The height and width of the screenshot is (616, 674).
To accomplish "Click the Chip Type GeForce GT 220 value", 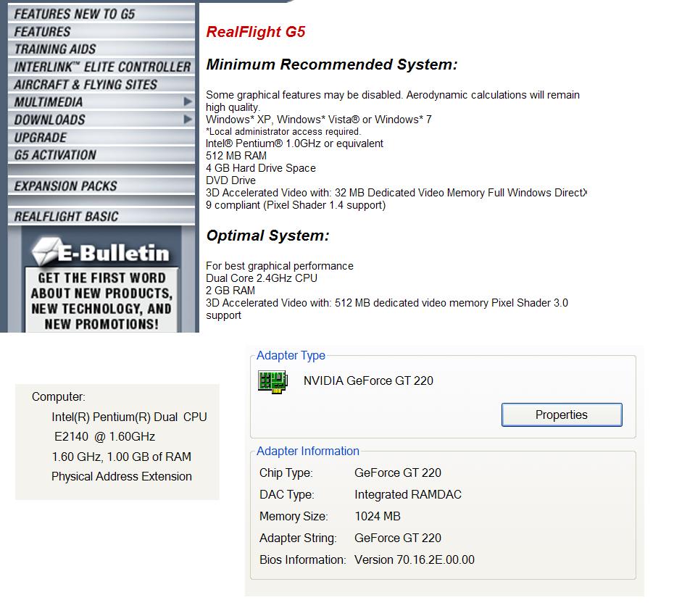I will pos(398,473).
